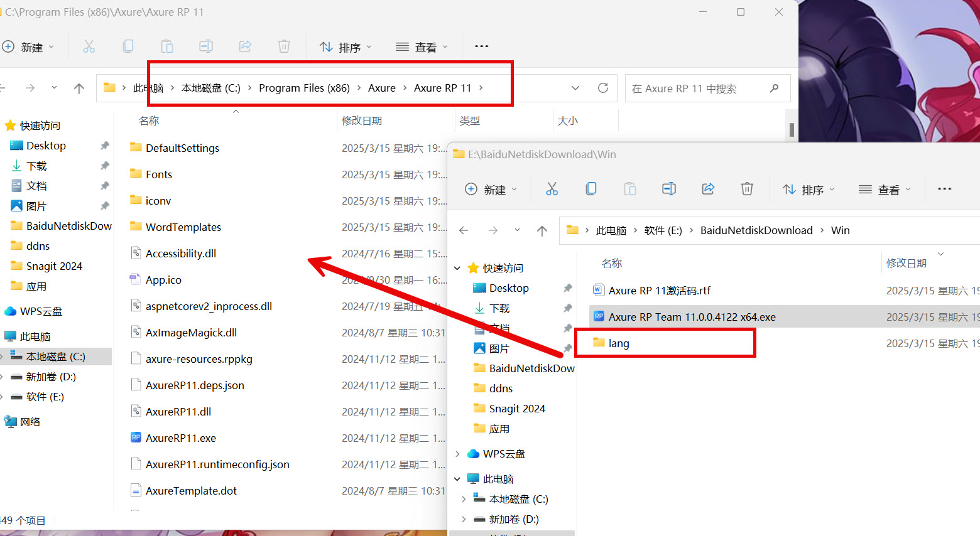Expand WPS云盘 node in Win window sidebar

pyautogui.click(x=457, y=454)
